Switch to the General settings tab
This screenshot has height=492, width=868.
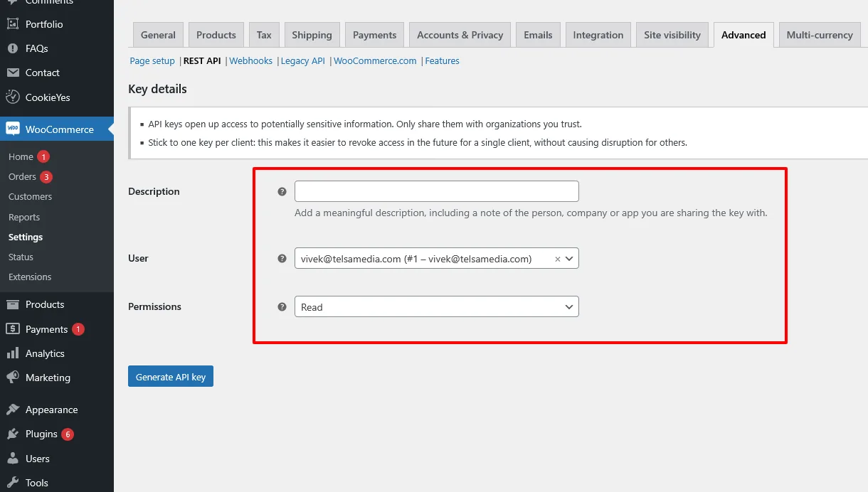[158, 35]
